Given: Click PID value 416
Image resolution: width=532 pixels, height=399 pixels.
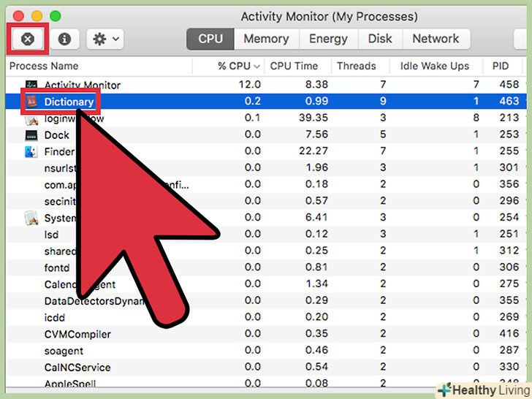Looking at the screenshot, I should point(509,333).
